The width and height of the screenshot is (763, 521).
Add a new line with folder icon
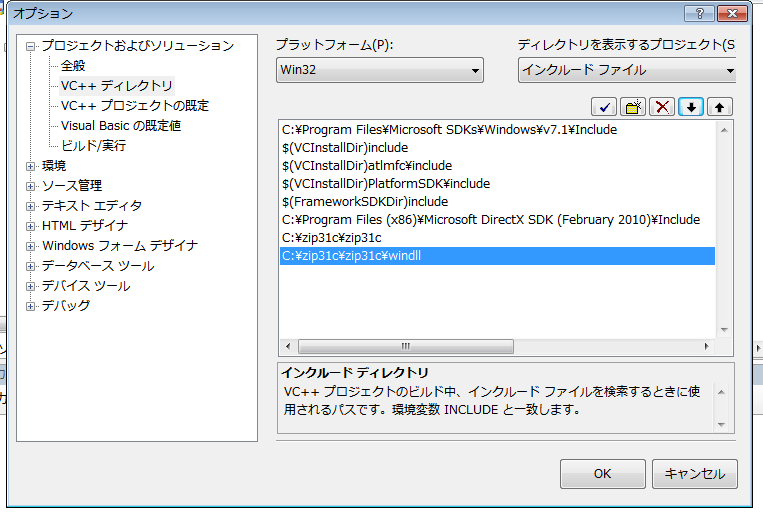click(633, 107)
